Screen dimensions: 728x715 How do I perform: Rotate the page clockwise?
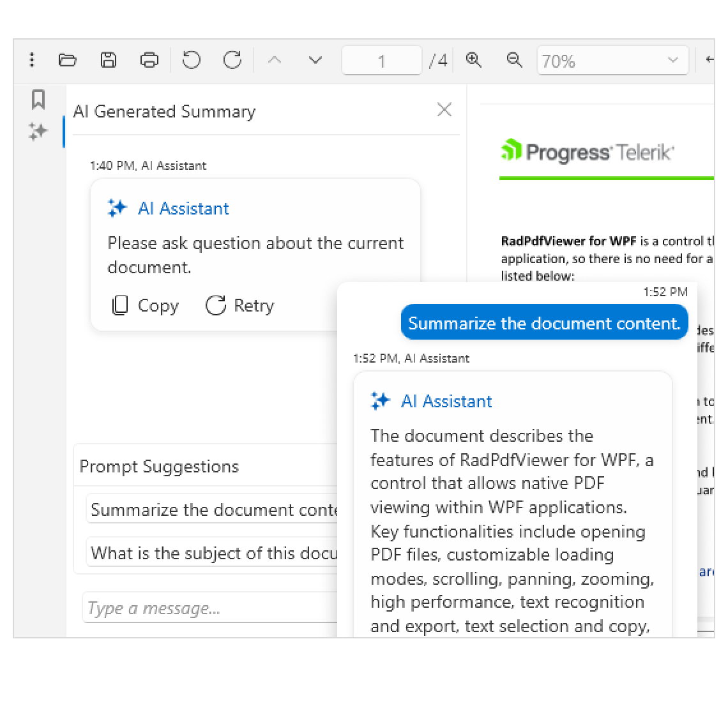tap(232, 59)
